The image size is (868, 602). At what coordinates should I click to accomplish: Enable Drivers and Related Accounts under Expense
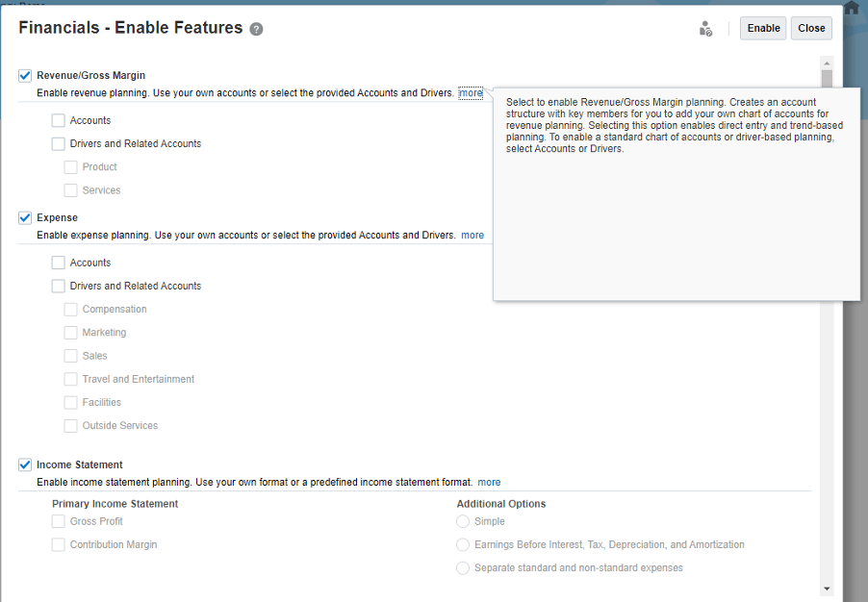point(59,286)
